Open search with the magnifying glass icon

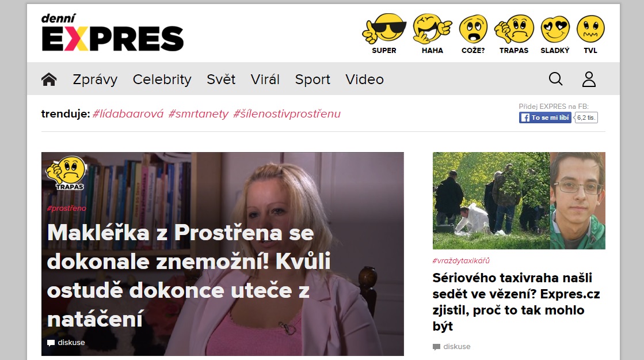click(x=556, y=78)
